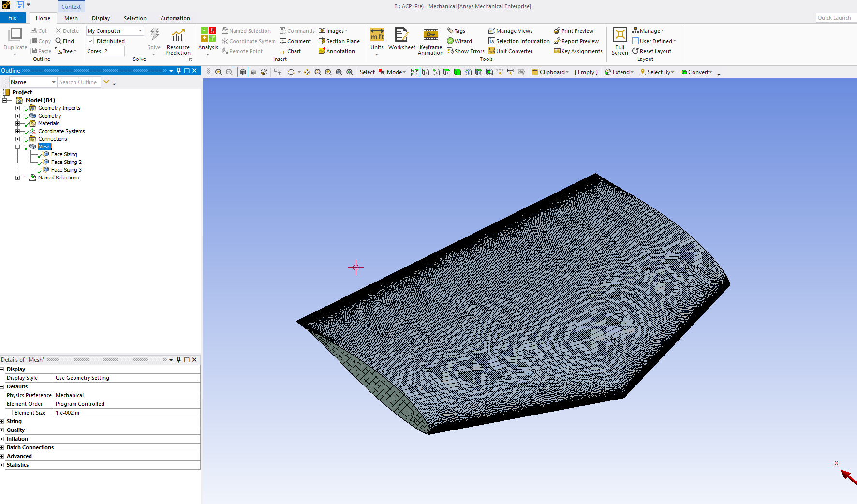This screenshot has width=857, height=504.
Task: Select Face Sizing 2 in outline tree
Action: 66,162
